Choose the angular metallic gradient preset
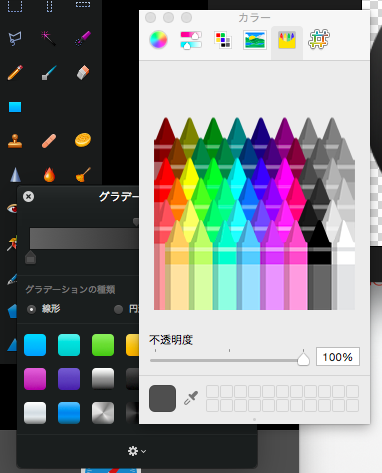Screen dimensions: 382x473 click(x=103, y=413)
